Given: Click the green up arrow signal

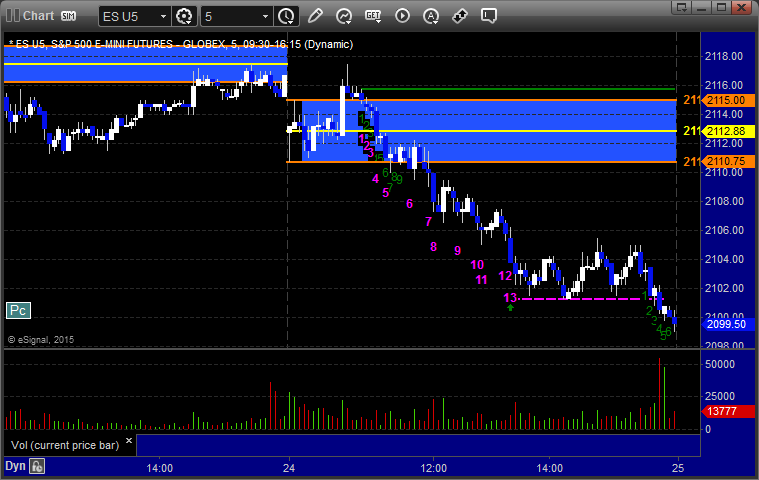Looking at the screenshot, I should (x=510, y=307).
